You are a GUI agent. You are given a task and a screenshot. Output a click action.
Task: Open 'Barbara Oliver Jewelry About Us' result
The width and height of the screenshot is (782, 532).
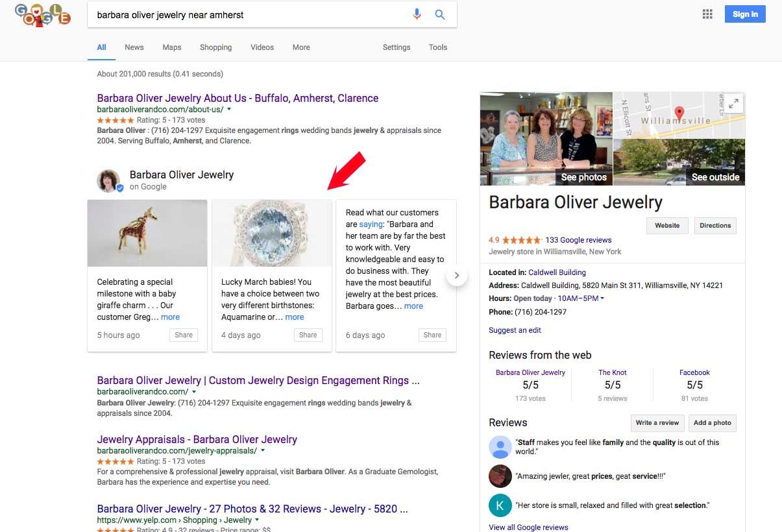pyautogui.click(x=238, y=98)
